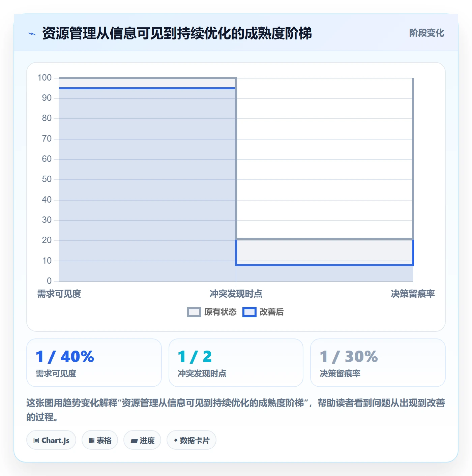Open the 1 / 30% 决策留痕率 data card
Image resolution: width=472 pixels, height=476 pixels.
pyautogui.click(x=378, y=363)
